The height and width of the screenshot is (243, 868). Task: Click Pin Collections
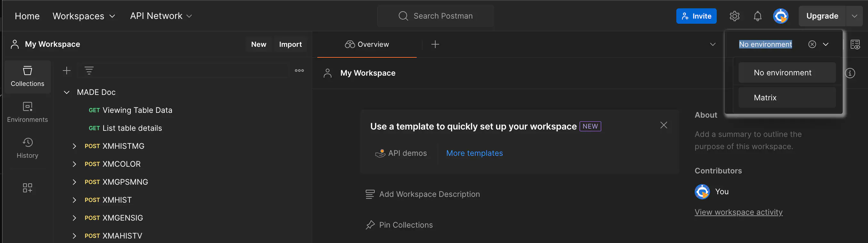pos(406,225)
